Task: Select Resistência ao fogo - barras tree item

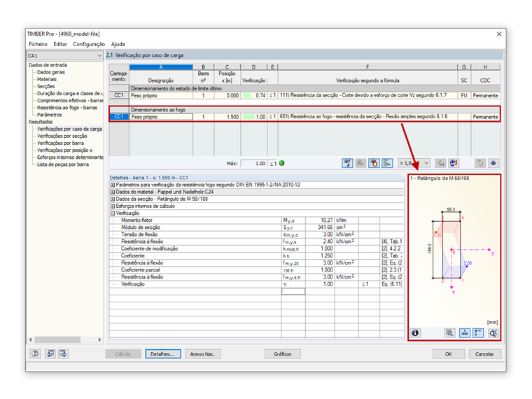Action: [x=67, y=108]
